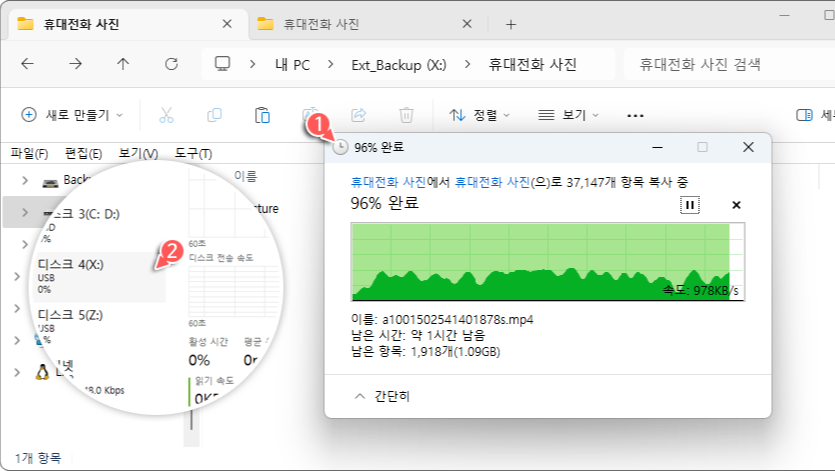The image size is (835, 471).
Task: Click the Delete trash icon
Action: (406, 115)
